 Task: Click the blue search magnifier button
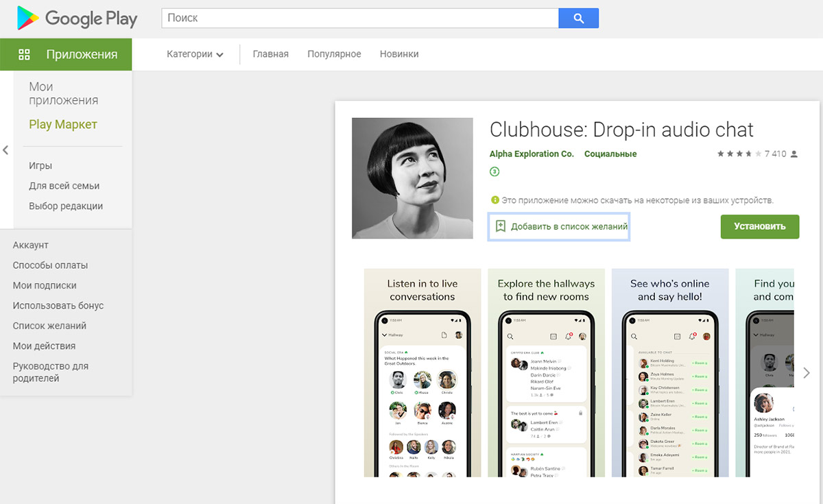click(578, 19)
